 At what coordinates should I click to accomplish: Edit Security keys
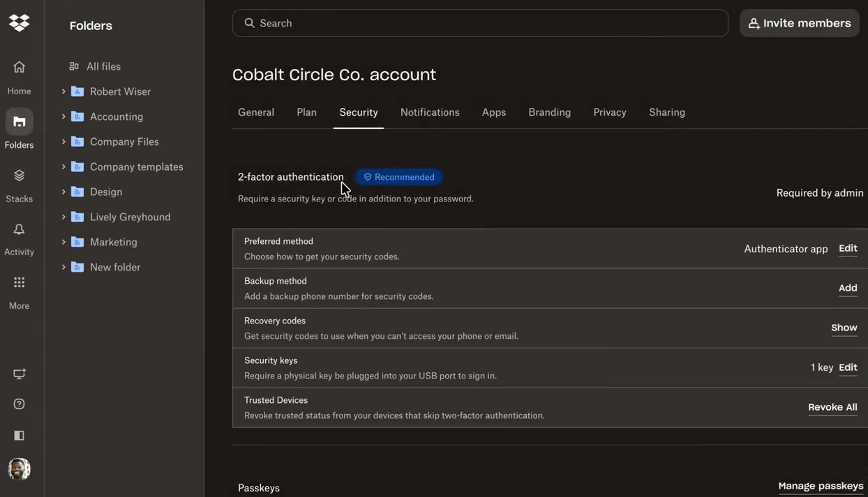tap(848, 368)
